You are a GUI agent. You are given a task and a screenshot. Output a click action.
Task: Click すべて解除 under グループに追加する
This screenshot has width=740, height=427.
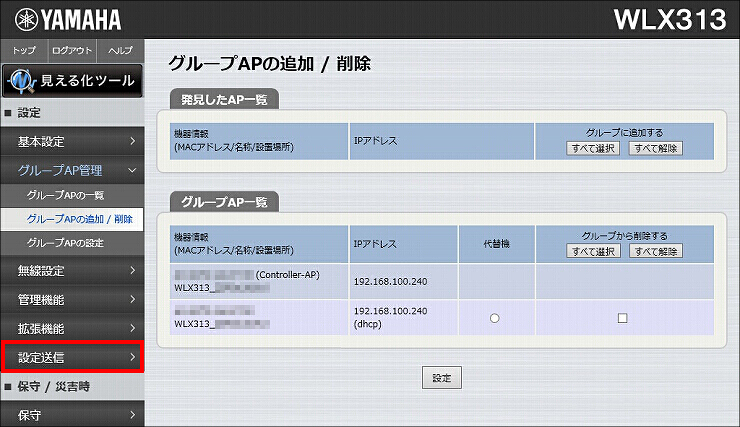(x=656, y=149)
